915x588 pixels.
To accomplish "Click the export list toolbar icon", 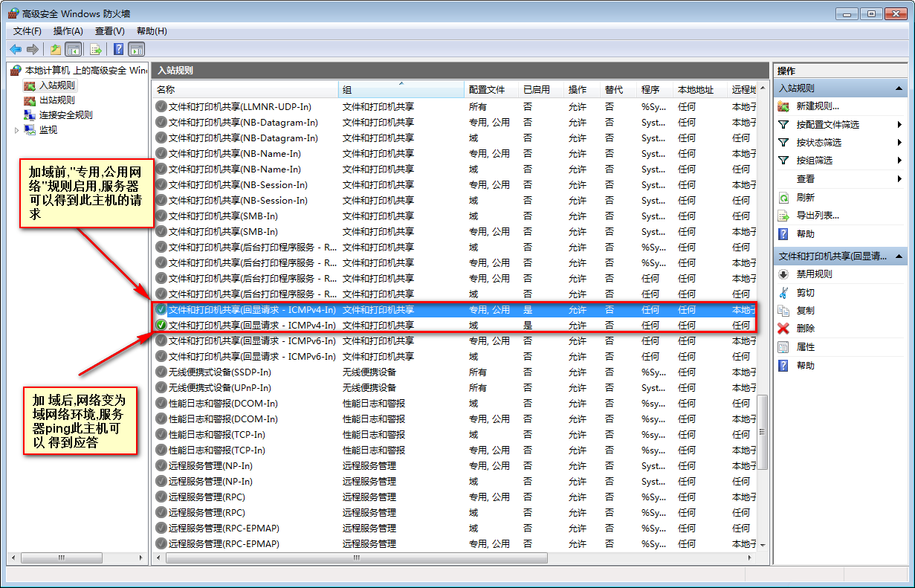I will click(95, 50).
